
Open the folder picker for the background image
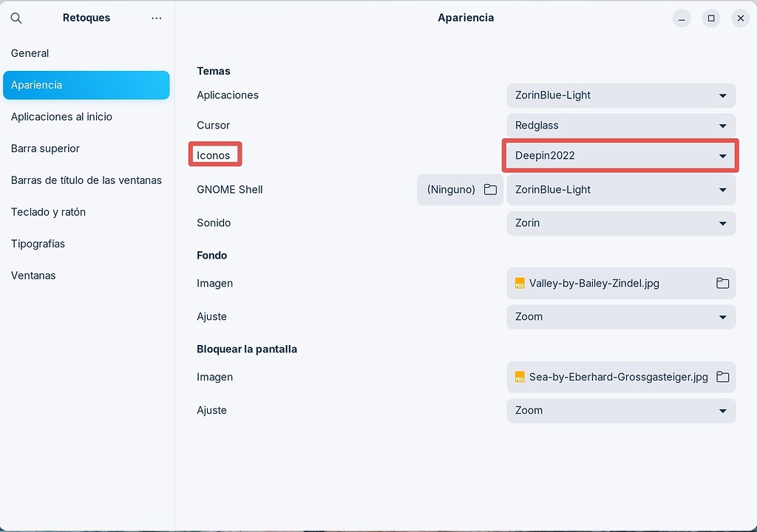pos(722,283)
